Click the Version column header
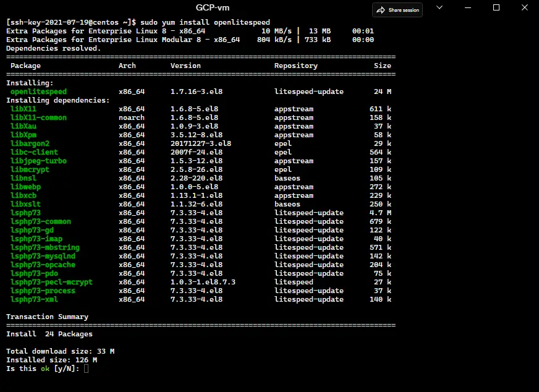 point(185,66)
